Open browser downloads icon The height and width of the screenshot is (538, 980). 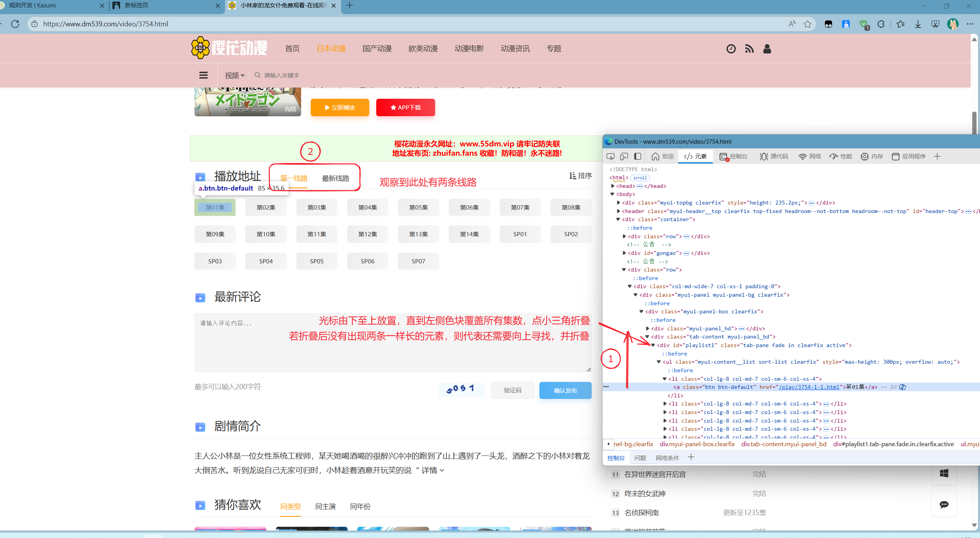tap(918, 24)
